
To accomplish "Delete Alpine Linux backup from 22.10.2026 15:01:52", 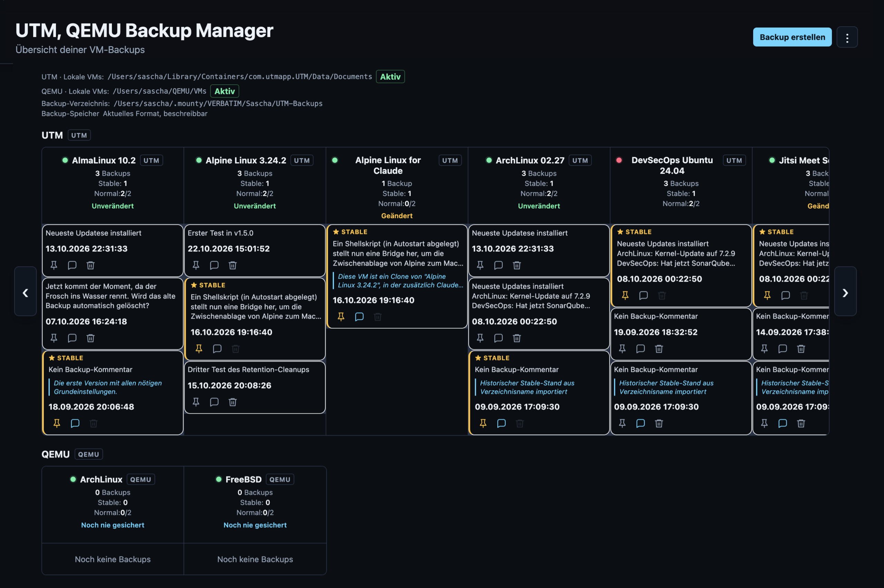I will click(232, 265).
